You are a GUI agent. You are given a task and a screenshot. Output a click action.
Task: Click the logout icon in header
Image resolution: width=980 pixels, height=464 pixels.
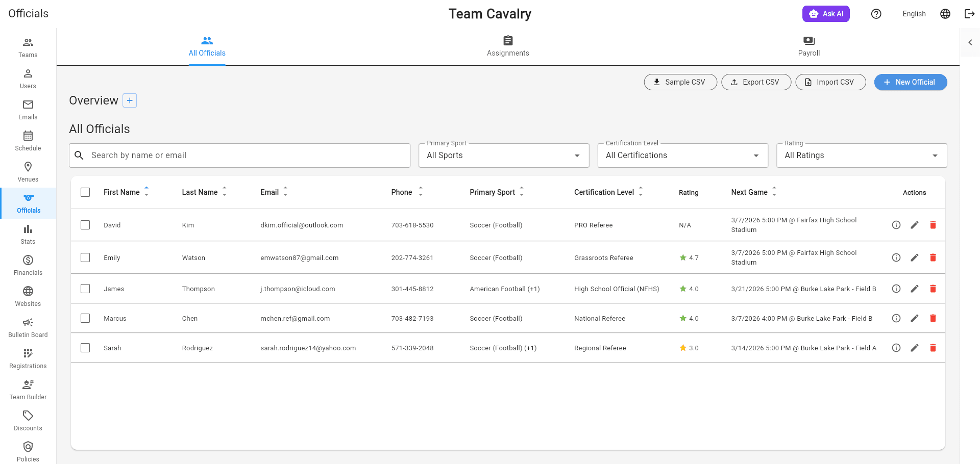click(x=969, y=14)
